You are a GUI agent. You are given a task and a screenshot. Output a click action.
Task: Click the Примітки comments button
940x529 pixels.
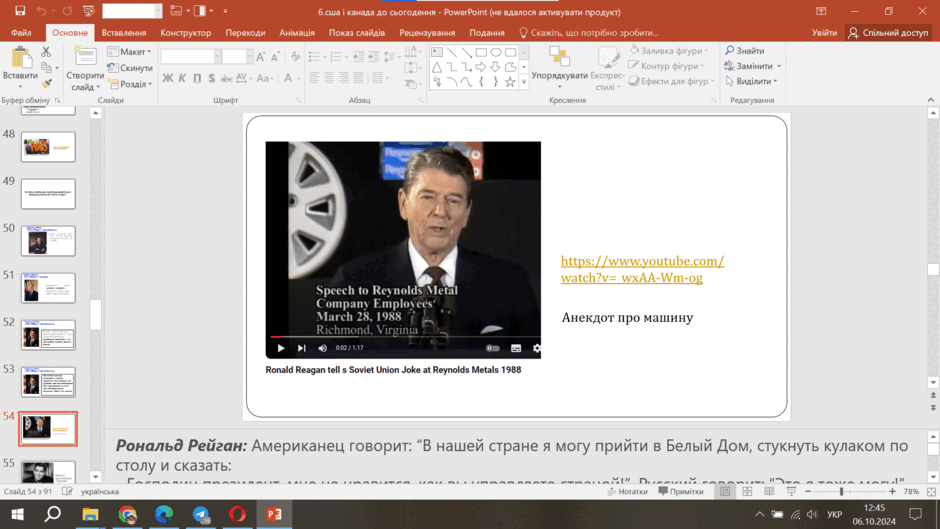(680, 491)
